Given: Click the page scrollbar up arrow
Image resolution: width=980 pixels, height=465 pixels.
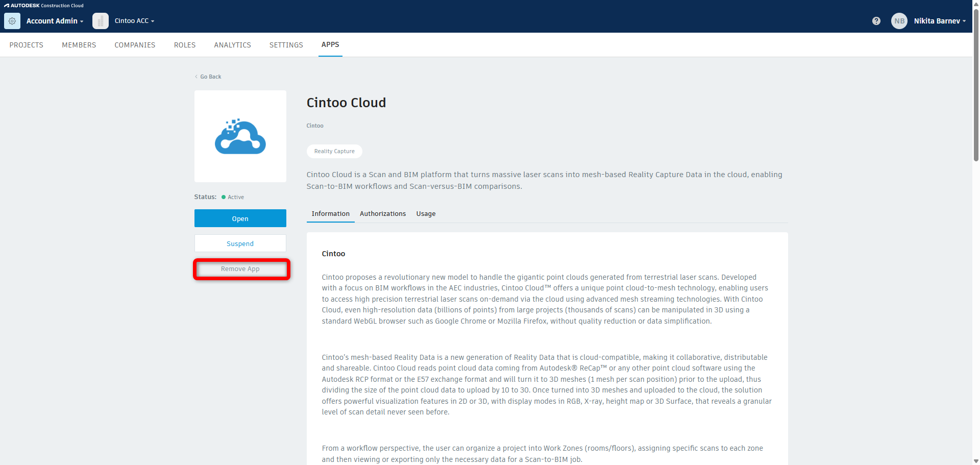Looking at the screenshot, I should pyautogui.click(x=976, y=4).
